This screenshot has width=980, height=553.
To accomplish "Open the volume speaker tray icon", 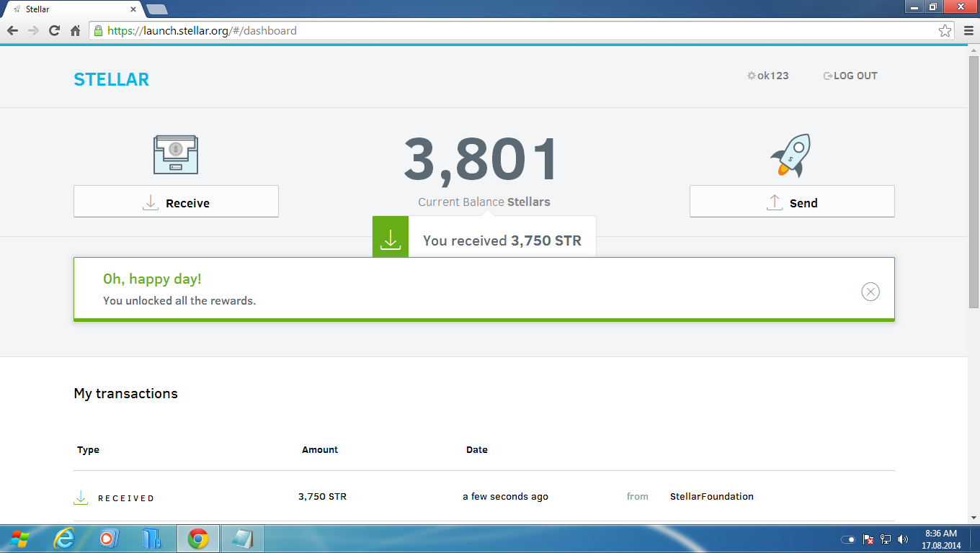I will (903, 539).
